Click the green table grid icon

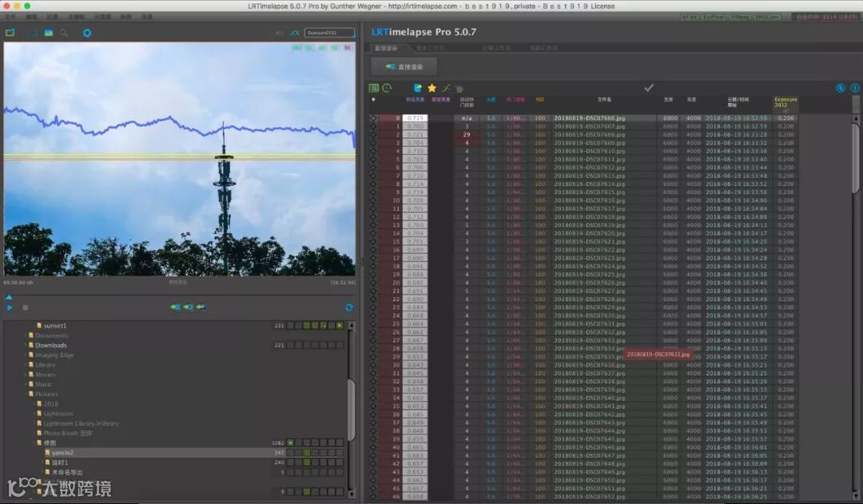373,88
